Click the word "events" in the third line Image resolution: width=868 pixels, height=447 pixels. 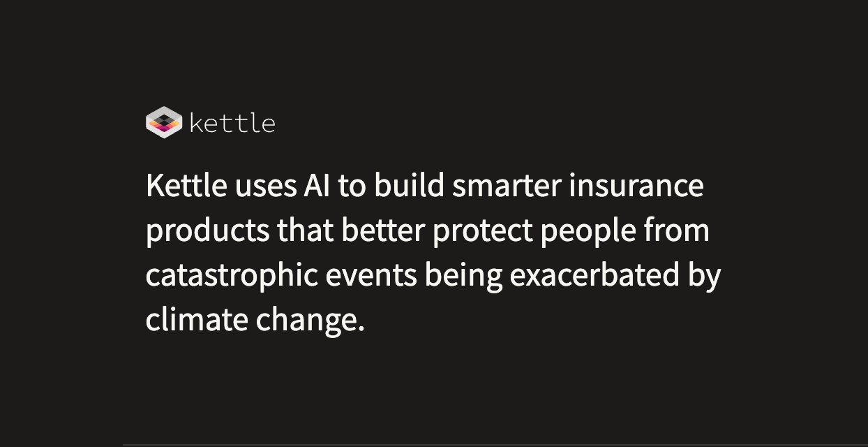tap(371, 275)
